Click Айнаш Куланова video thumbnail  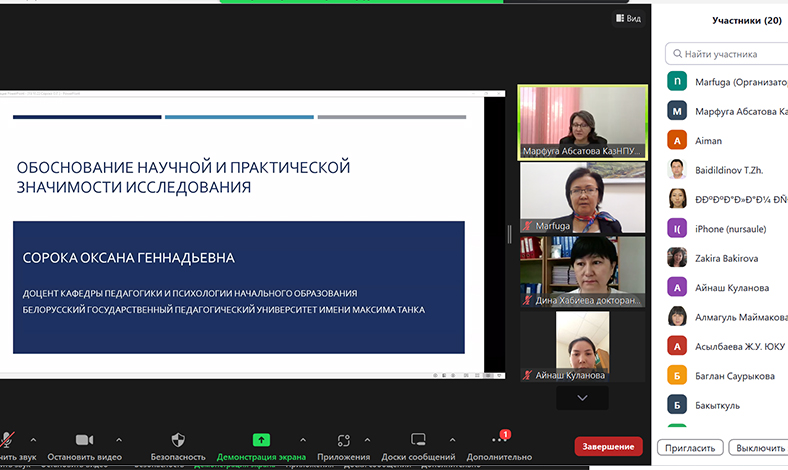pos(582,346)
